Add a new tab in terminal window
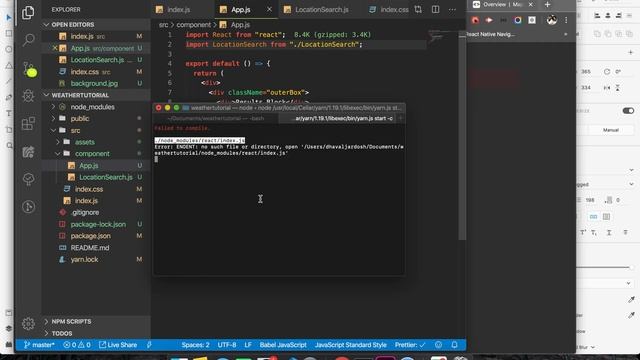The height and width of the screenshot is (360, 640). (x=400, y=118)
